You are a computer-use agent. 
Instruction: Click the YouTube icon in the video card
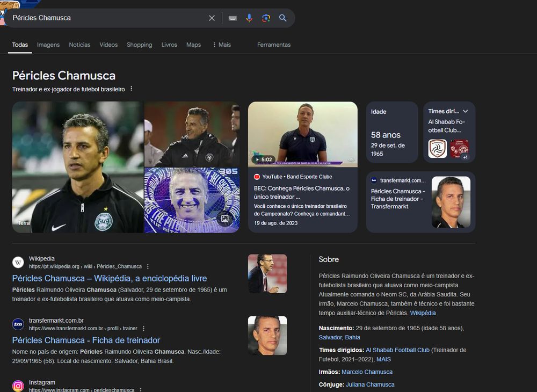[257, 177]
